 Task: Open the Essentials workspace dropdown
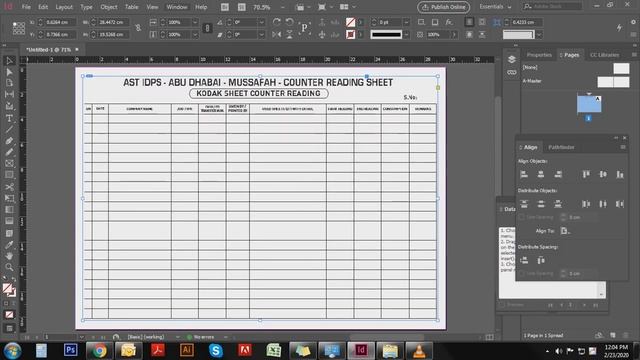point(495,7)
